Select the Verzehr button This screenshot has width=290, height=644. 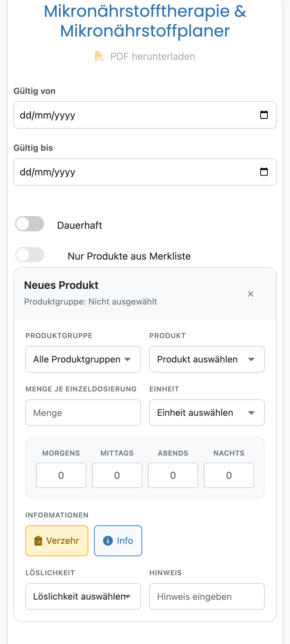point(57,541)
